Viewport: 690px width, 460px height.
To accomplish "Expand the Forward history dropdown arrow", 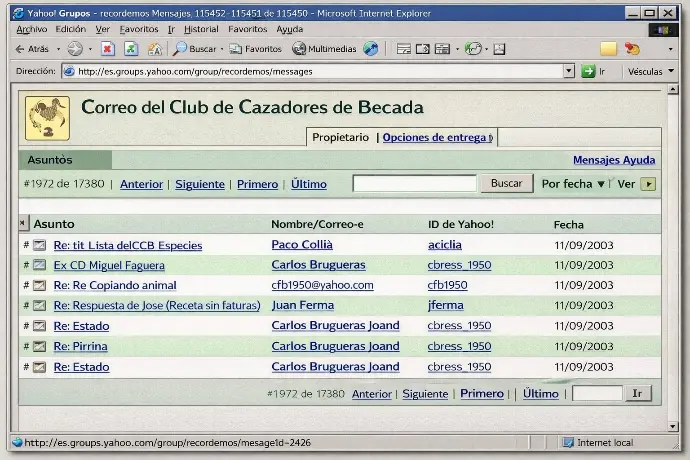I will (90, 49).
